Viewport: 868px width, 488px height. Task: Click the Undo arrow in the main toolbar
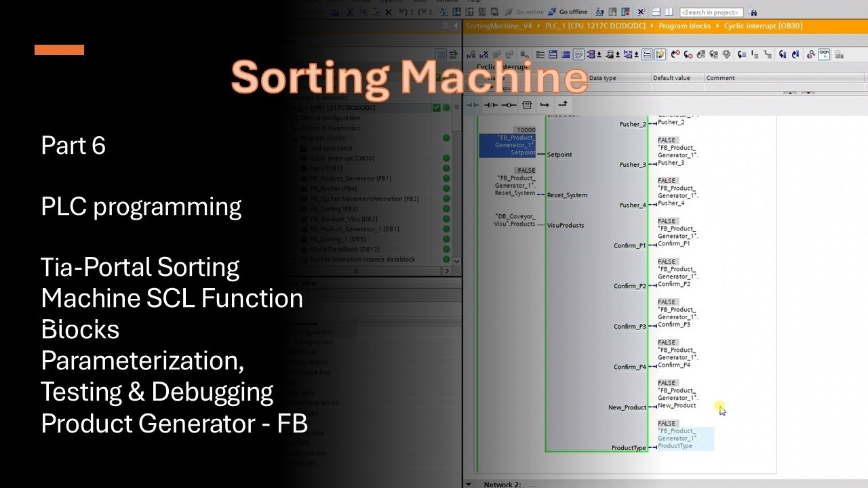click(403, 12)
